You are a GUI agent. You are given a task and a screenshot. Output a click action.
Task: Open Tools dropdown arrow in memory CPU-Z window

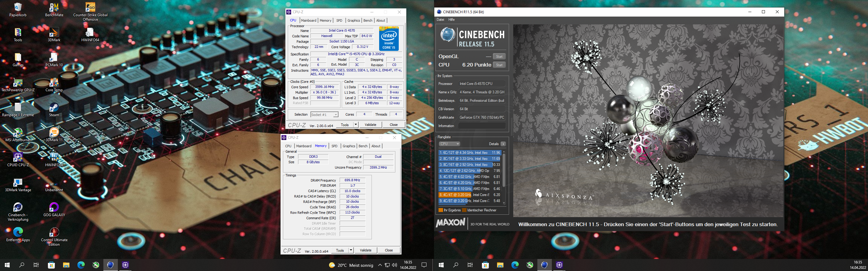coord(351,251)
